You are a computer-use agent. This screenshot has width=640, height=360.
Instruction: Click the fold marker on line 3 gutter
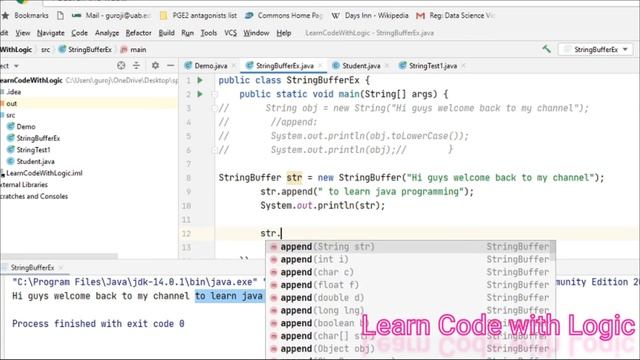[x=214, y=108]
